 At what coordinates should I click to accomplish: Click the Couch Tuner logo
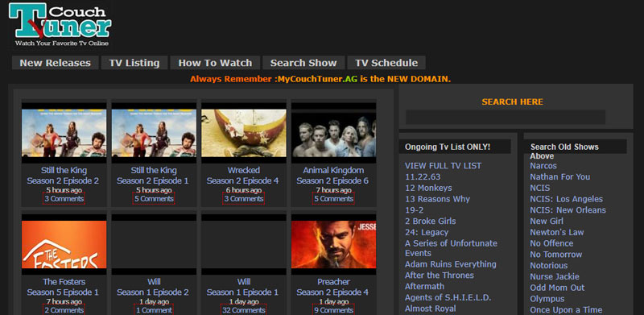point(60,25)
